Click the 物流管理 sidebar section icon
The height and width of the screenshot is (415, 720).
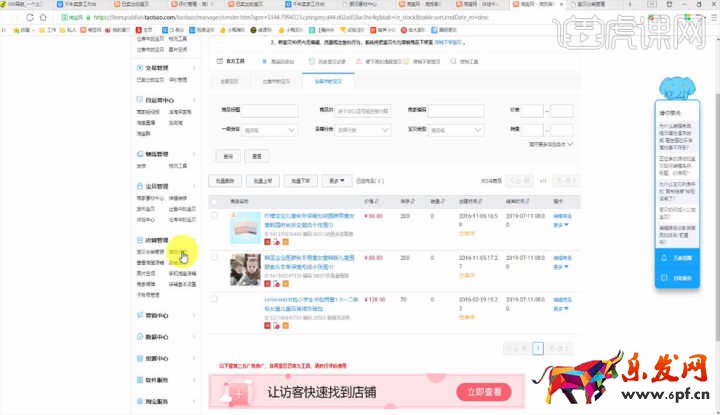(139, 154)
